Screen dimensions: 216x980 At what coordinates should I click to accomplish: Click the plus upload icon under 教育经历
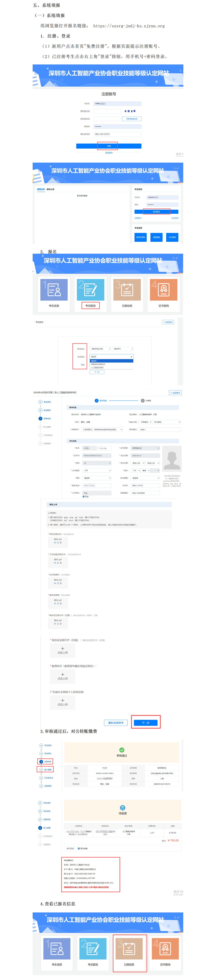[63, 675]
